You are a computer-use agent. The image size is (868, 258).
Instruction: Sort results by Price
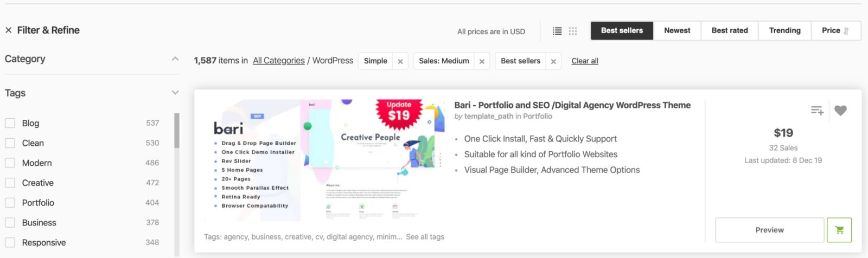(x=835, y=30)
